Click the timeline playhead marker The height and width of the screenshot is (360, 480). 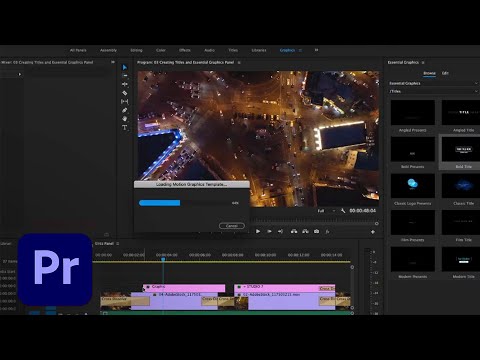coord(163,259)
